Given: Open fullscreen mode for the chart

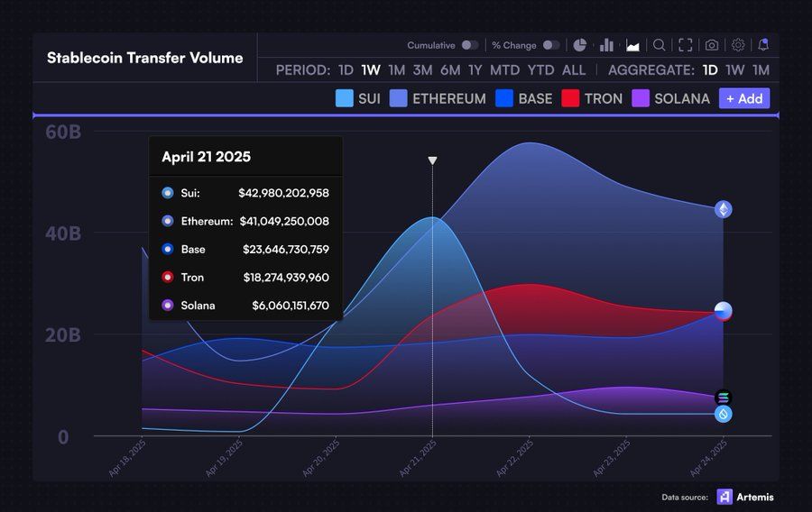Looking at the screenshot, I should tap(686, 45).
